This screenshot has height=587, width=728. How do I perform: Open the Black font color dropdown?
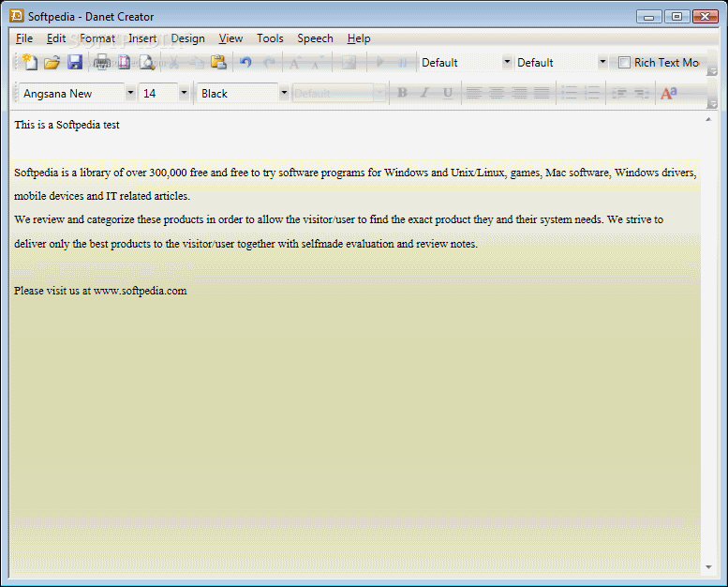point(284,93)
